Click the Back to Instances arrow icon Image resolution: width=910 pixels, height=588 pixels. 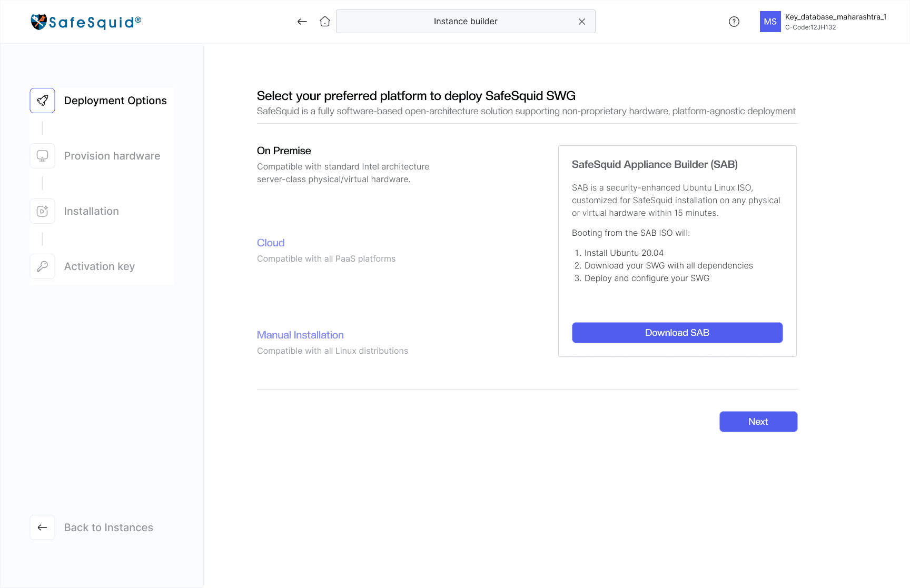pyautogui.click(x=43, y=527)
